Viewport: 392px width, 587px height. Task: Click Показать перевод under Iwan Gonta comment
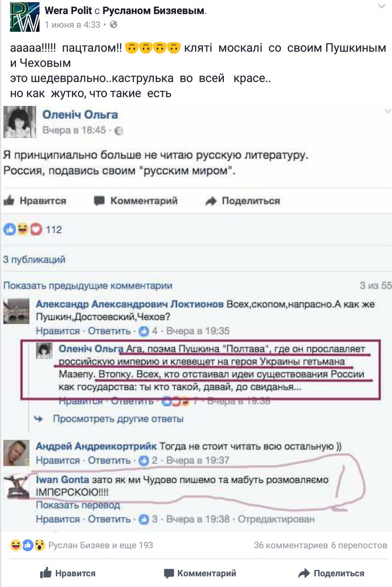[x=78, y=505]
